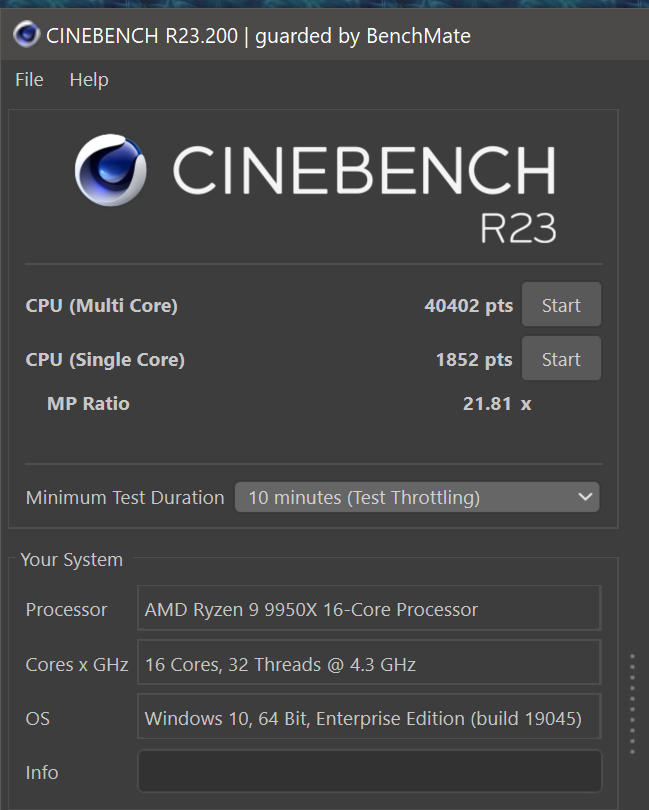Screen dimensions: 649x810
Task: Open the Help menu
Action: 89,80
